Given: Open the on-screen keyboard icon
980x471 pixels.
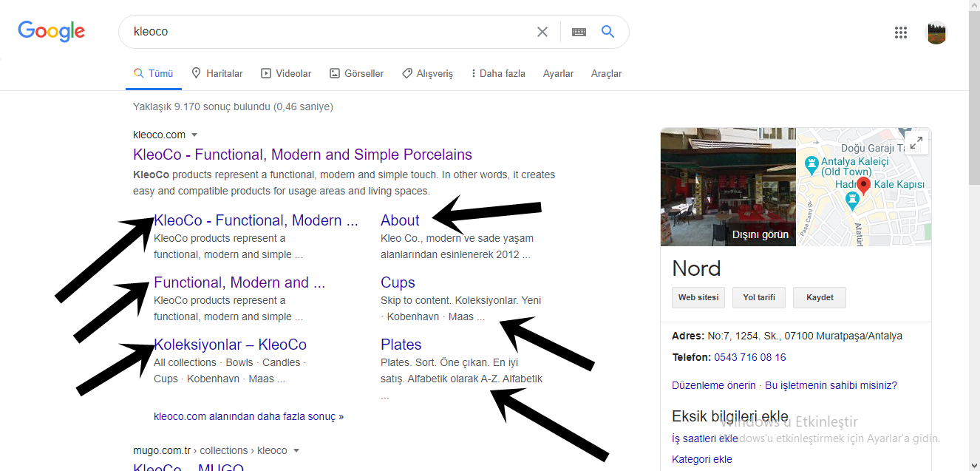Looking at the screenshot, I should click(579, 32).
